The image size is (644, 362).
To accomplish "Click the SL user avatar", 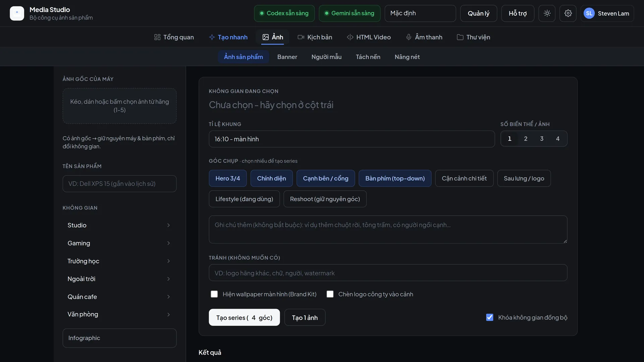I will [x=589, y=13].
